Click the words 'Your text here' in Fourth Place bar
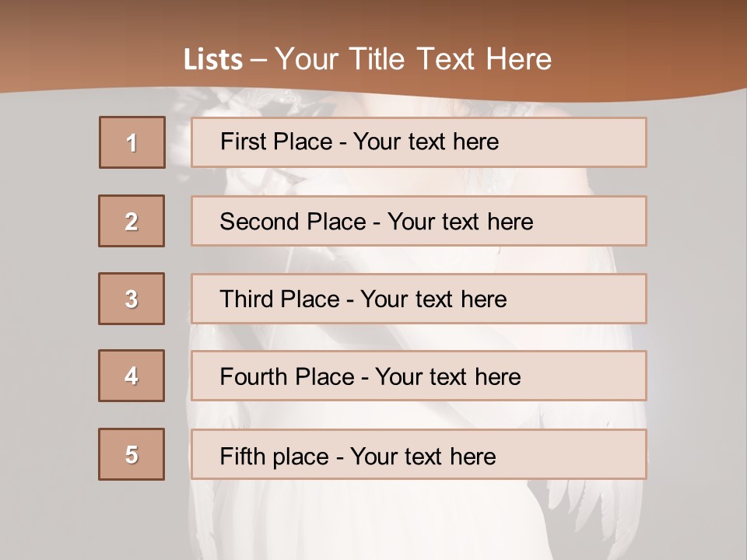This screenshot has height=560, width=747. (447, 377)
